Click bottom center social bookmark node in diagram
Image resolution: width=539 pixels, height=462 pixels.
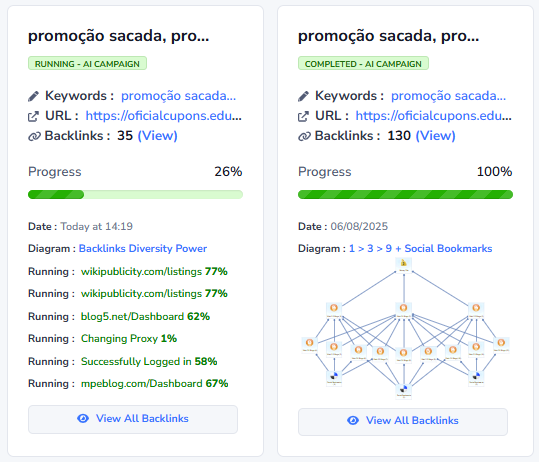[x=404, y=391]
